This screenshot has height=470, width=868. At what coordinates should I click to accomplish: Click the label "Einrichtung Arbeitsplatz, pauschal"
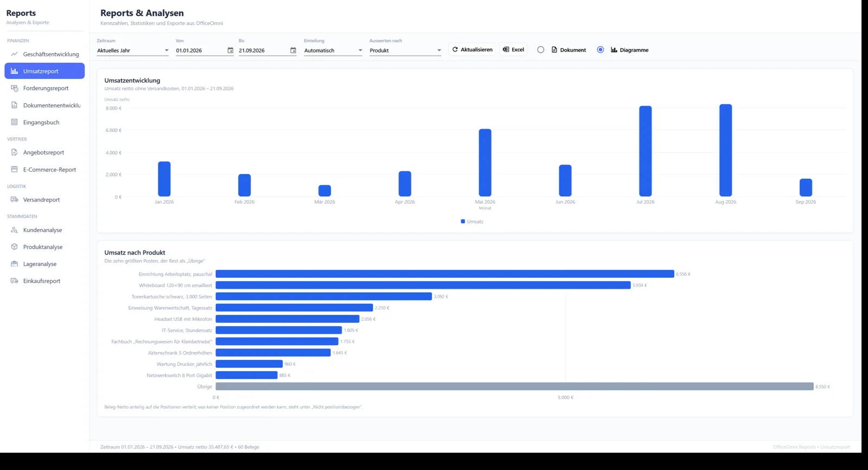tap(175, 275)
